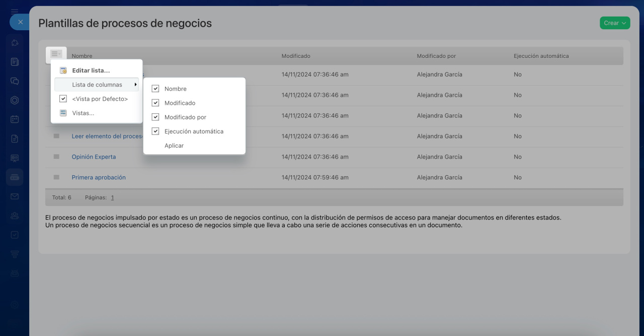The height and width of the screenshot is (336, 644).
Task: Click the Vistas icon in menu
Action: coord(63,113)
